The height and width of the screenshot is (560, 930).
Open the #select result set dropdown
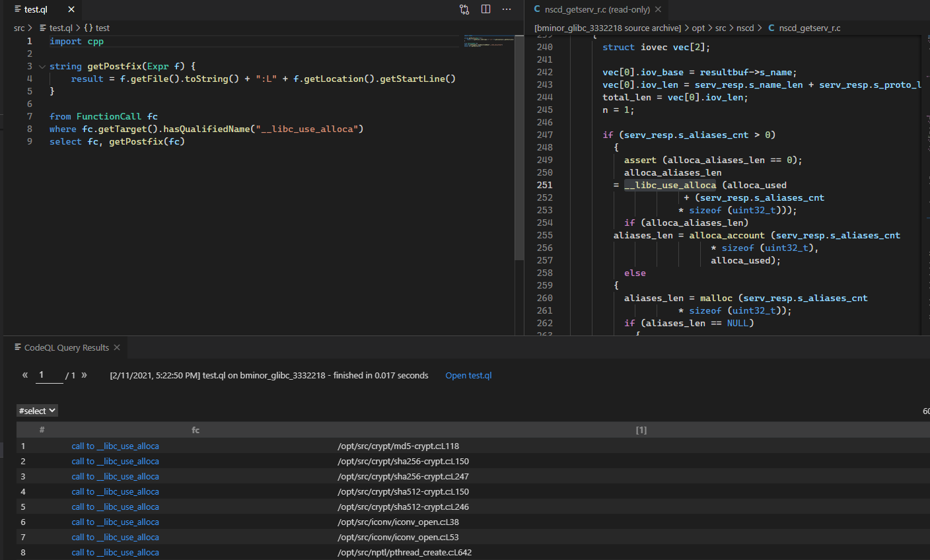(x=37, y=411)
